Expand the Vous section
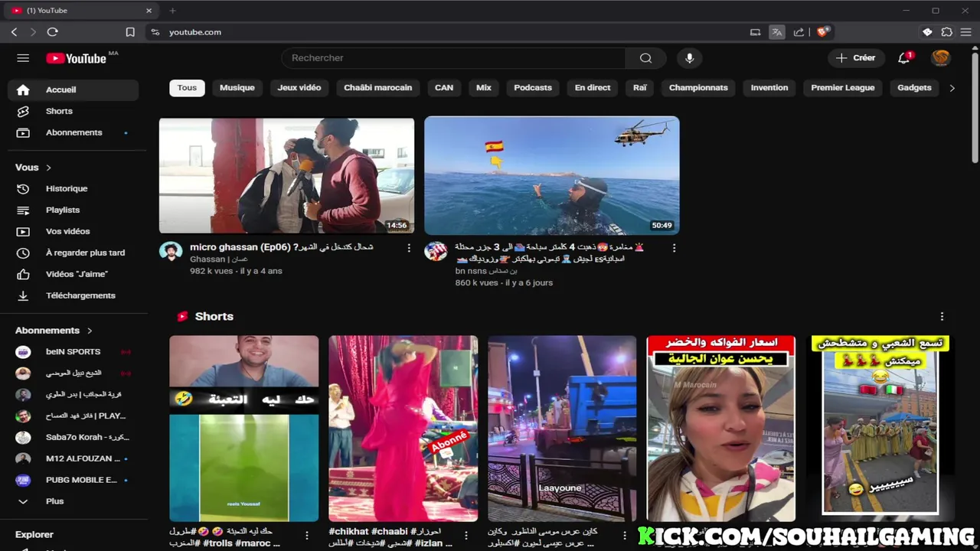This screenshot has height=551, width=980. coord(34,167)
